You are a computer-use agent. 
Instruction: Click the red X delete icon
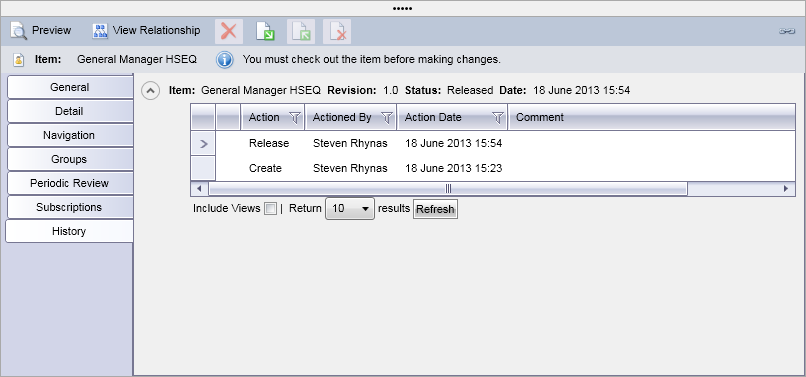[x=229, y=31]
